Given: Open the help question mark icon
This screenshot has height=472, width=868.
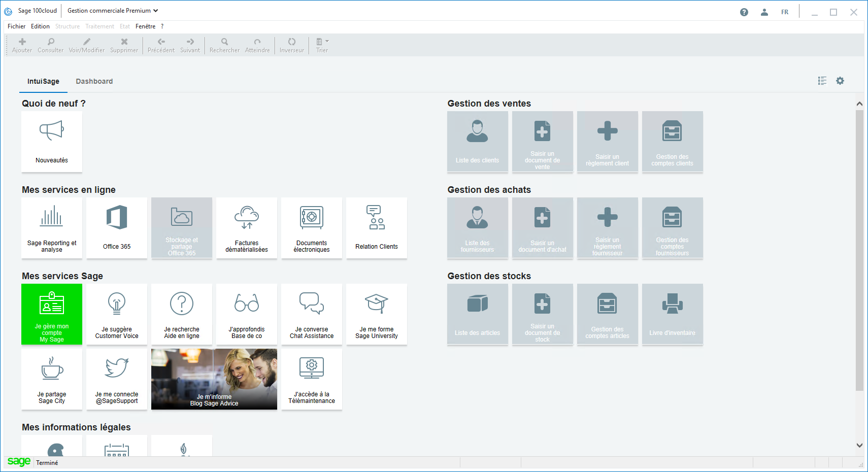Looking at the screenshot, I should click(x=744, y=12).
